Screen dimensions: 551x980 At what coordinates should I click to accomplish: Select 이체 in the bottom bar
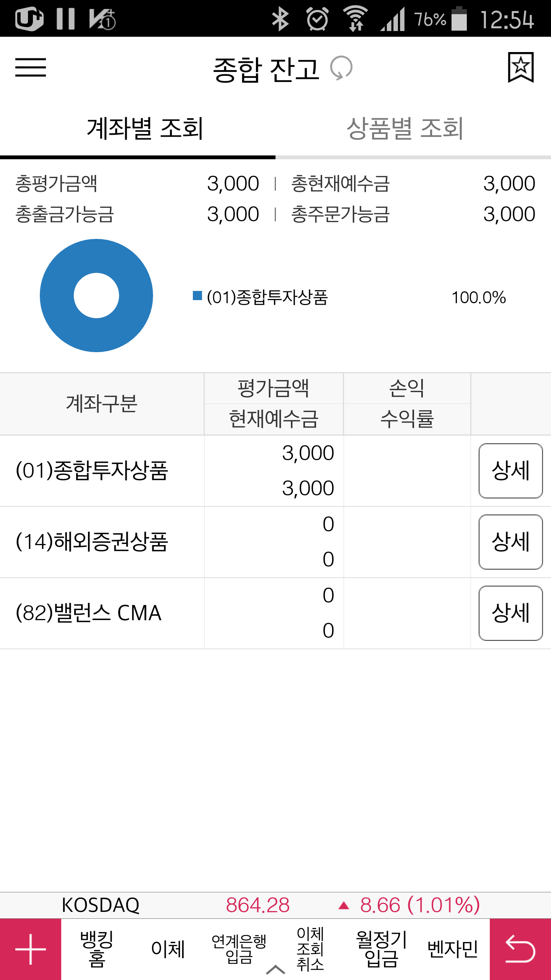168,949
